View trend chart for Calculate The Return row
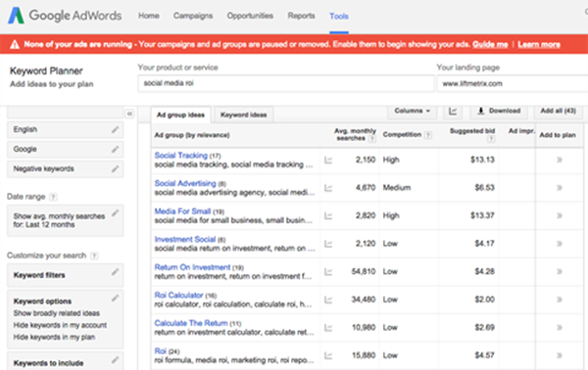Screen dimensions: 588x370 (x=328, y=328)
